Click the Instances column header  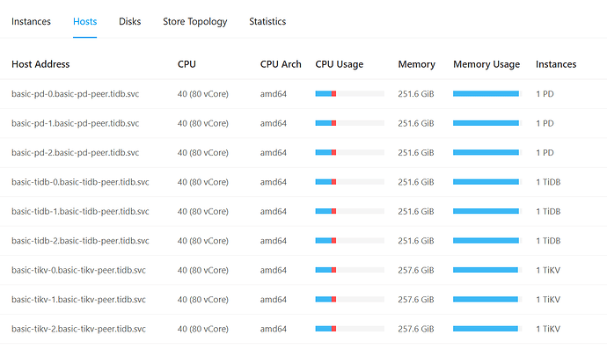coord(556,64)
